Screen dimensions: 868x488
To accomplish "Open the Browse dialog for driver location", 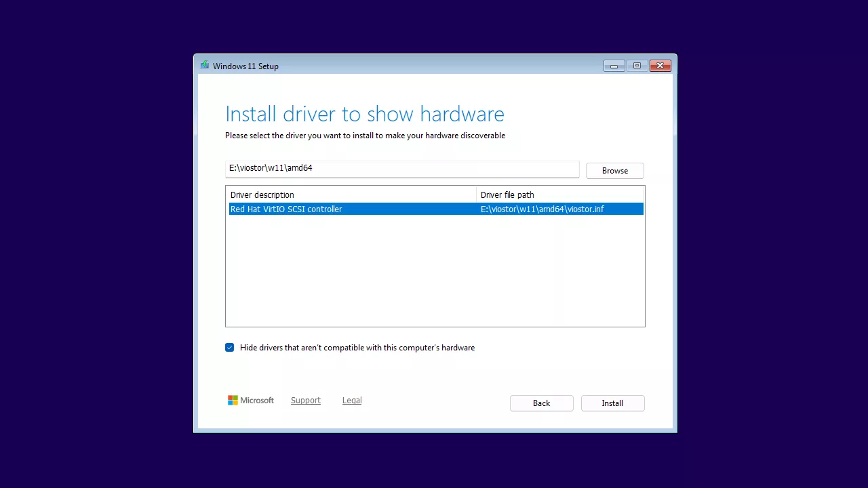I will (x=614, y=170).
